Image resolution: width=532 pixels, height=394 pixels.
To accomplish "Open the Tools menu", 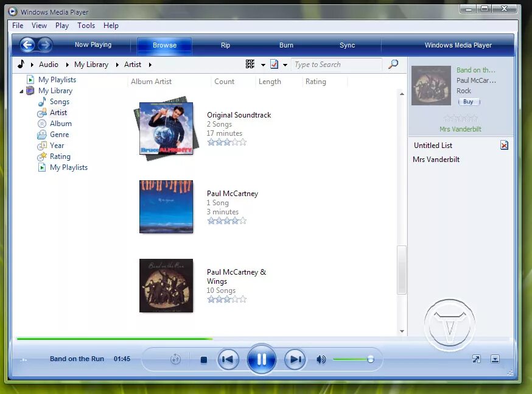I will pos(86,26).
